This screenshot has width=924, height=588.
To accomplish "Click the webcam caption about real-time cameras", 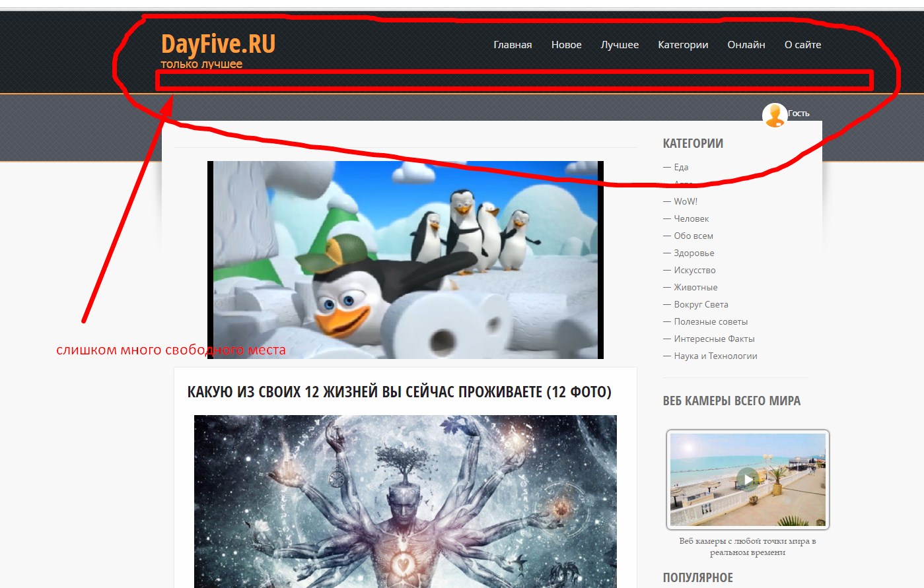I will point(748,546).
